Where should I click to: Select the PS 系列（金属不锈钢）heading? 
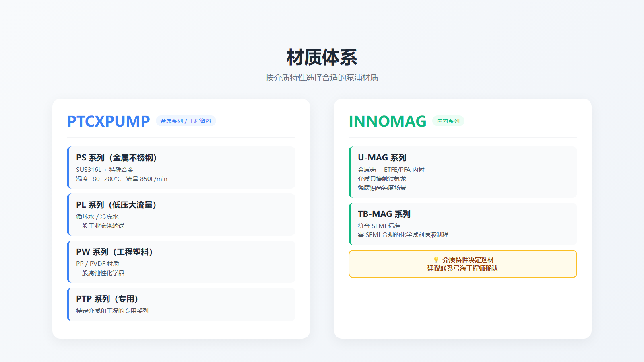(117, 158)
